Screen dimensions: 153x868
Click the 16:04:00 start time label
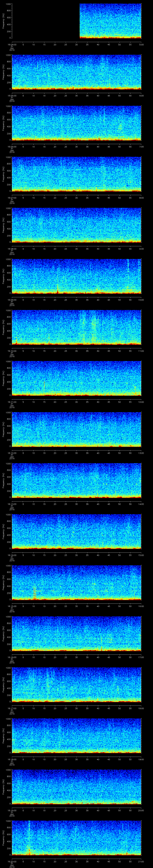tap(12, 44)
